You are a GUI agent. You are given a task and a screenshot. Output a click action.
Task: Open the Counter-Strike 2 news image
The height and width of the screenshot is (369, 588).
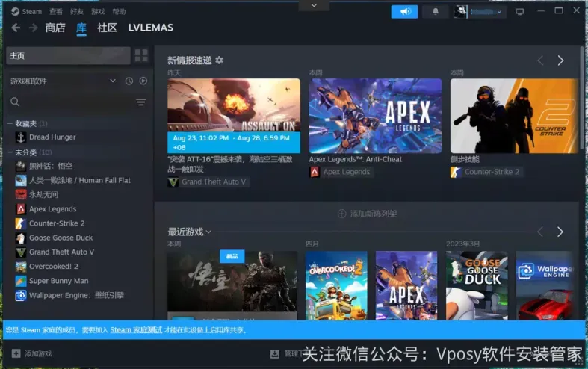(x=514, y=116)
